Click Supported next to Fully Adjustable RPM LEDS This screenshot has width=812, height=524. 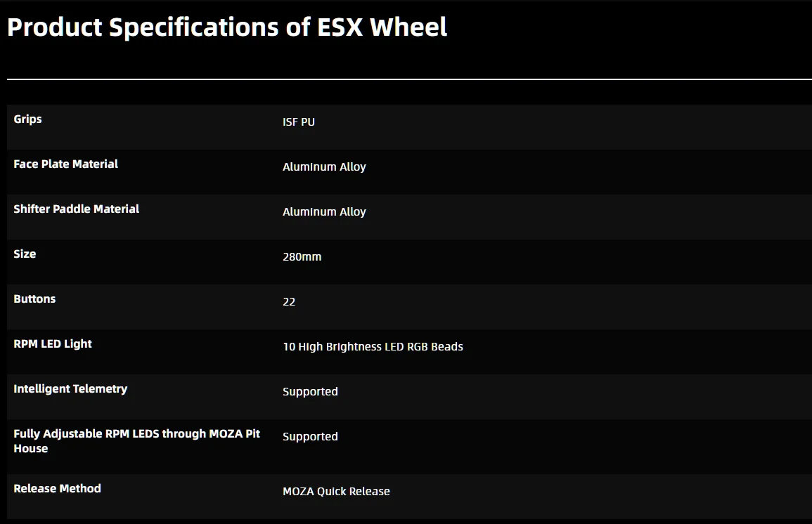pos(310,437)
